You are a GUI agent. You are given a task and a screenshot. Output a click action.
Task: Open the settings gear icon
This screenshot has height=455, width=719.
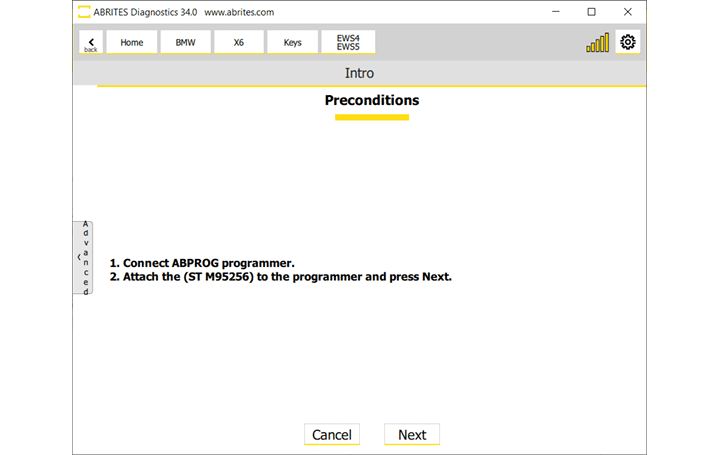627,42
